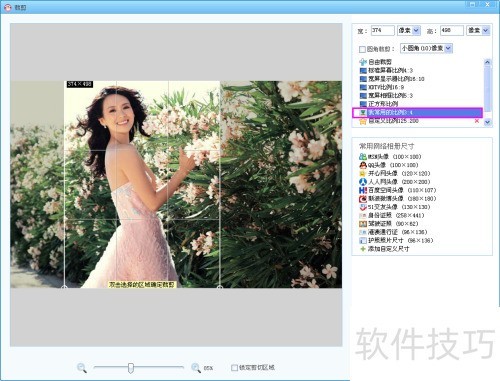Select the highlighted 3:4 ratio item
500x381 pixels.
pos(417,112)
